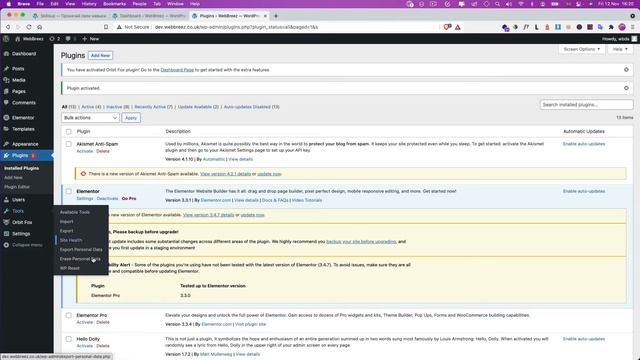Open comments icon in the admin bar
Viewport: 640px width, 360px height.
point(71,39)
